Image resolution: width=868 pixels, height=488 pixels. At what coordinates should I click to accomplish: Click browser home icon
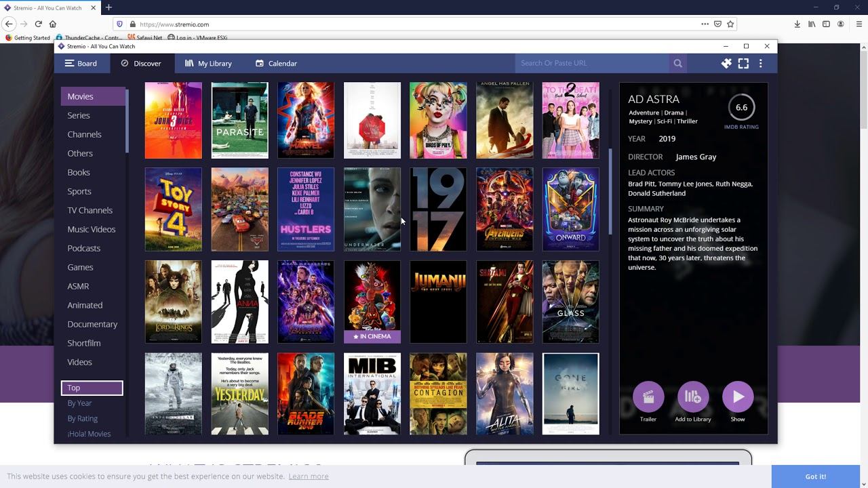53,24
